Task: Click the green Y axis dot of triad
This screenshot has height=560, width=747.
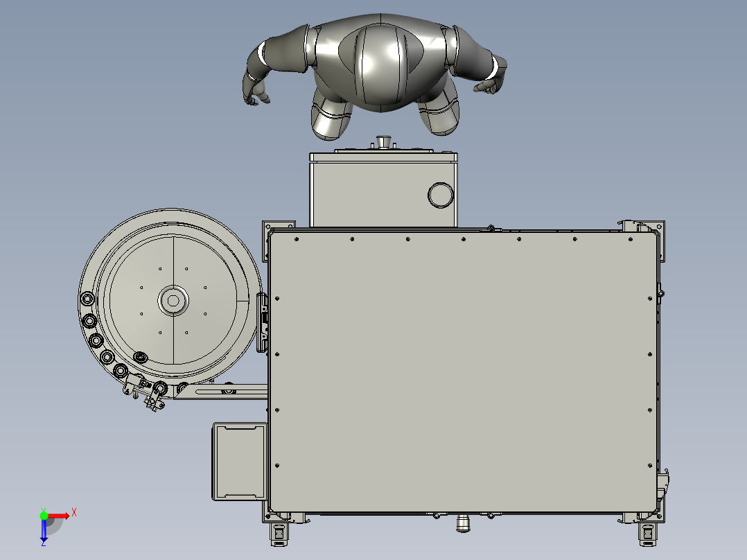Action: click(x=44, y=516)
